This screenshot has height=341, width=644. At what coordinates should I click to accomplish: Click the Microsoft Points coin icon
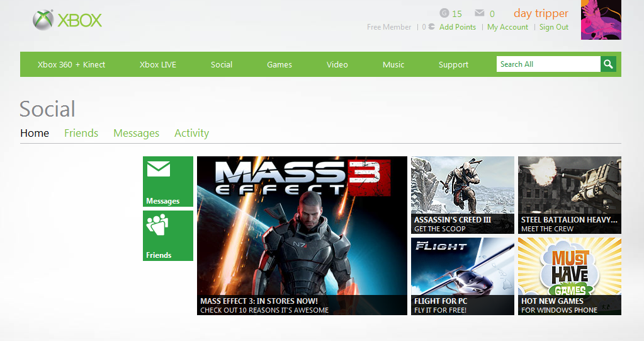pos(431,26)
